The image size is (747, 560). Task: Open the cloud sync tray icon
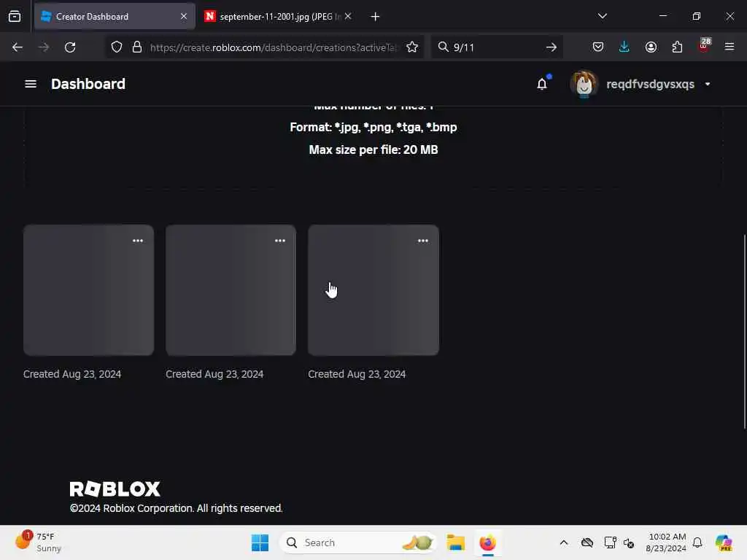[587, 542]
